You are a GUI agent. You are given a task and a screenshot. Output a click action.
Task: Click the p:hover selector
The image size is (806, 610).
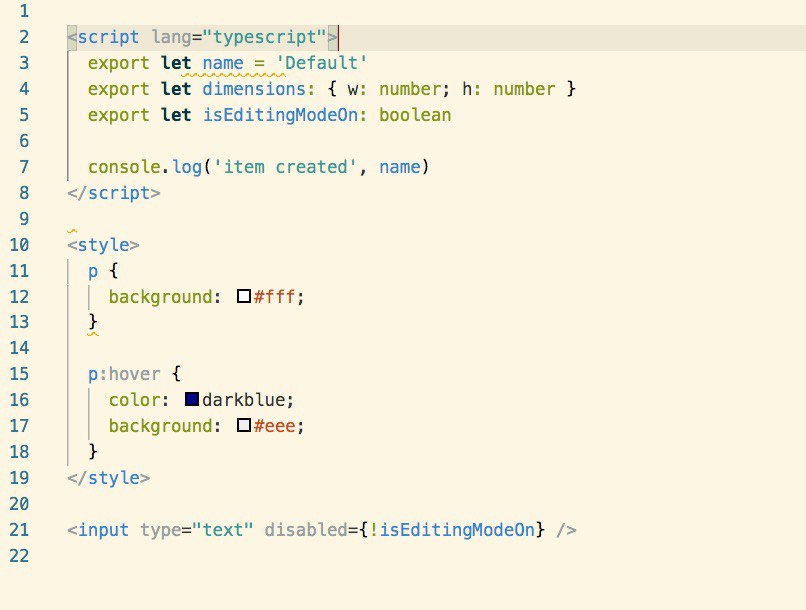pos(124,374)
